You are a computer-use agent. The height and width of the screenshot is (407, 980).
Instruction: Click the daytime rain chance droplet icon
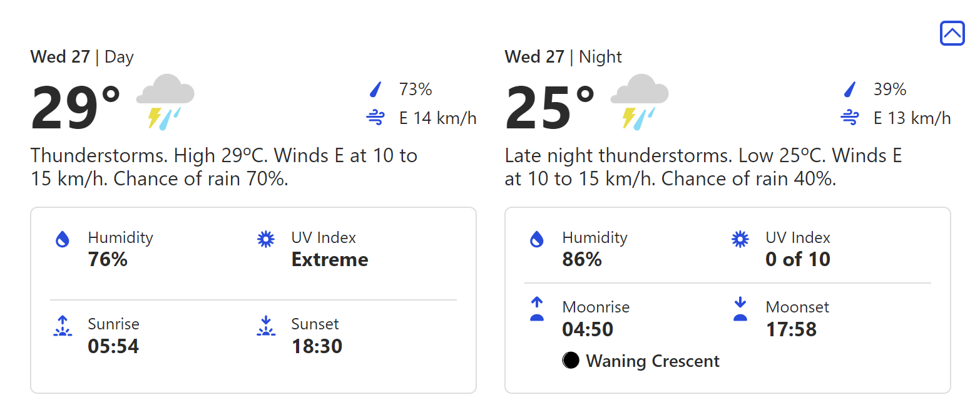[375, 90]
